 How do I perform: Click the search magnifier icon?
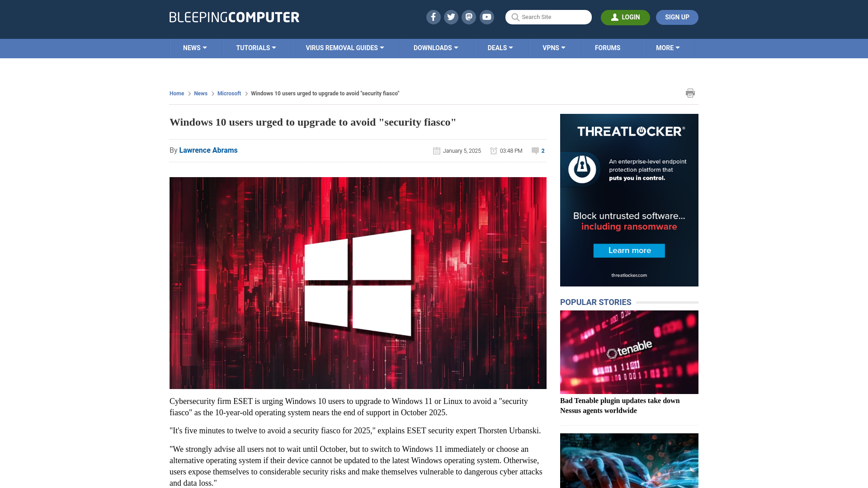tap(515, 17)
